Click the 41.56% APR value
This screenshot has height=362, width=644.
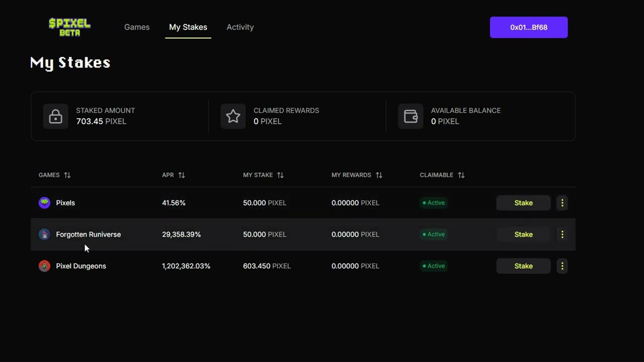click(x=174, y=203)
